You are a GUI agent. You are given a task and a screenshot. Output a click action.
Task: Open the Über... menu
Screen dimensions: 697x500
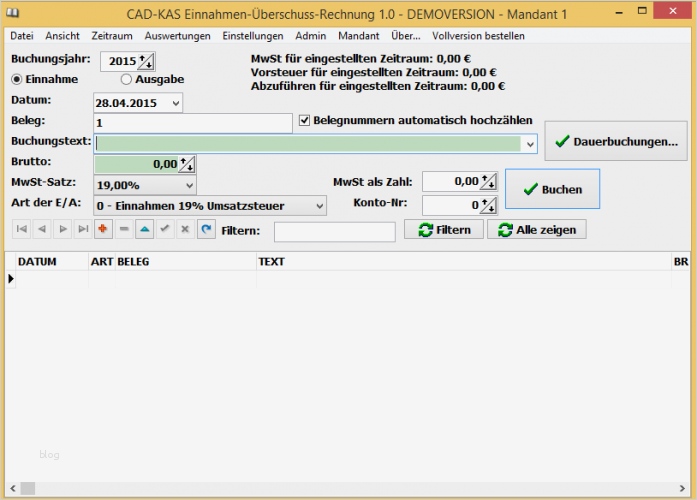pyautogui.click(x=405, y=36)
